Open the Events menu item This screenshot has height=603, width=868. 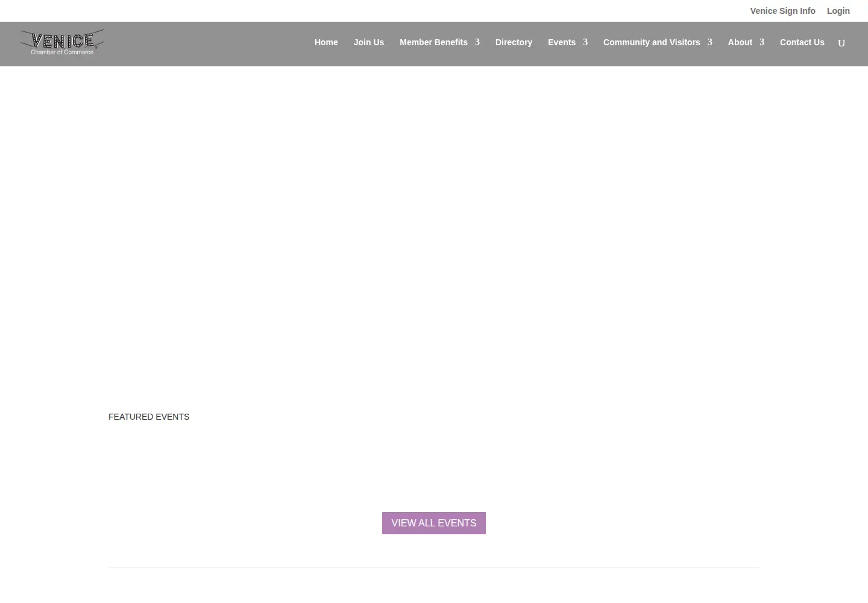(x=562, y=42)
